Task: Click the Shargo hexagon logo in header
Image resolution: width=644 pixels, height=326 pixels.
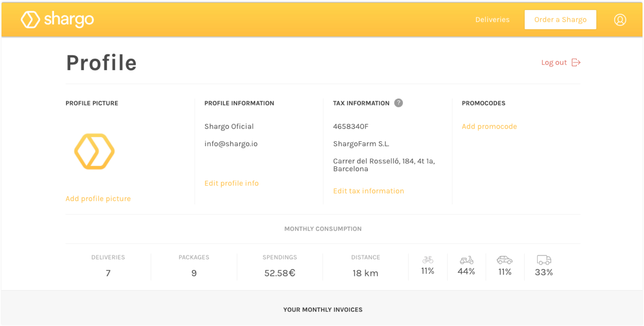Action: (x=30, y=20)
